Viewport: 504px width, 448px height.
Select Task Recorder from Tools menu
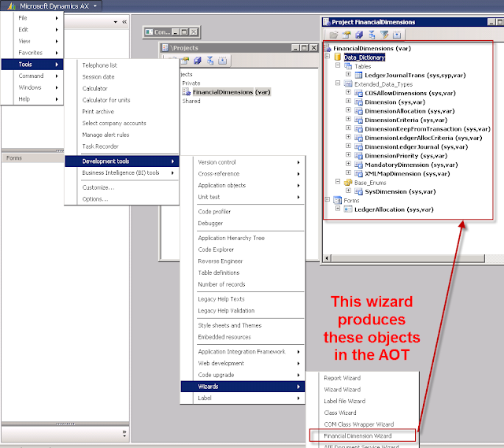(x=122, y=146)
